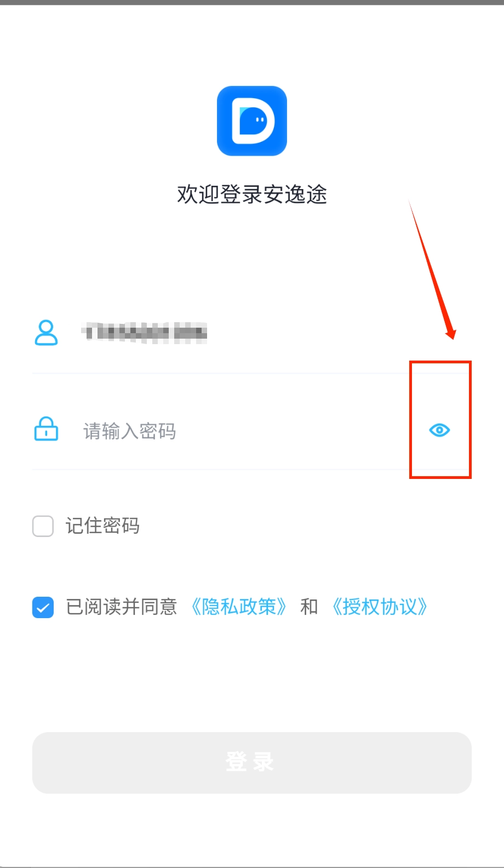Click the 登录 button

[x=252, y=763]
